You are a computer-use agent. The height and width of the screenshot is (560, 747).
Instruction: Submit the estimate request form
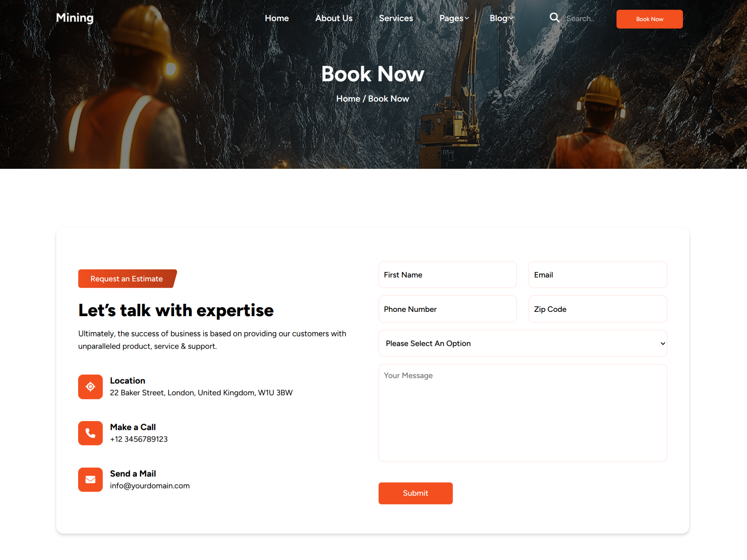point(415,493)
